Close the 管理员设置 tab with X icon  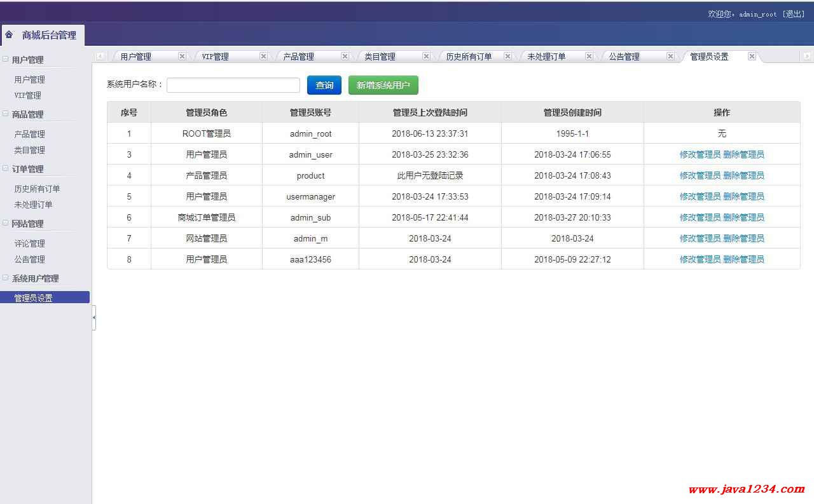tap(752, 57)
